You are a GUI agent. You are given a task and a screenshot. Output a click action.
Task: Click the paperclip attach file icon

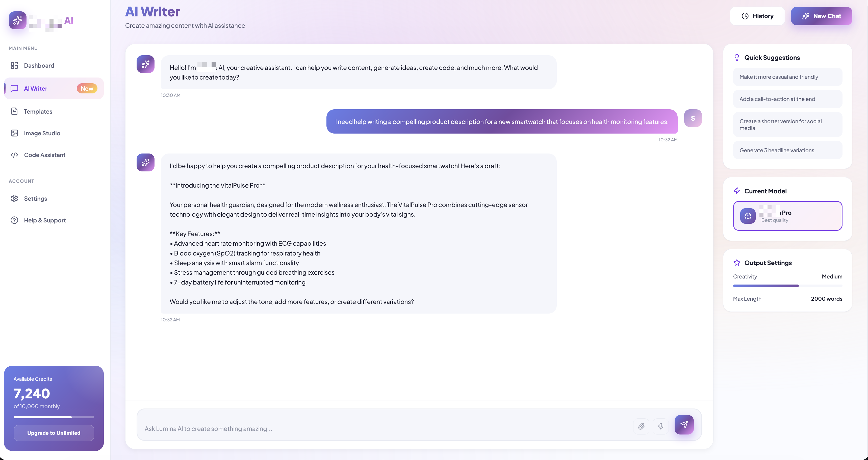pyautogui.click(x=641, y=426)
